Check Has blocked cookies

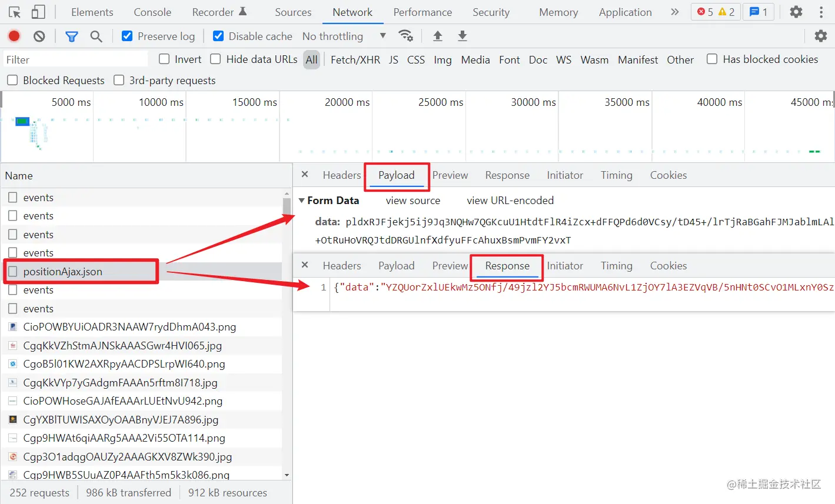click(x=712, y=59)
